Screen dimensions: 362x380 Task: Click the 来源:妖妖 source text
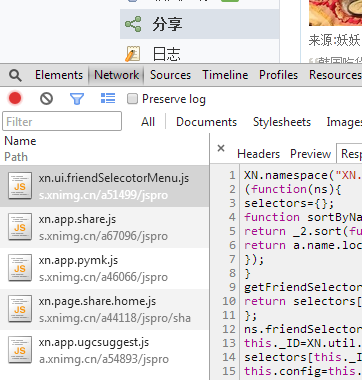(334, 41)
